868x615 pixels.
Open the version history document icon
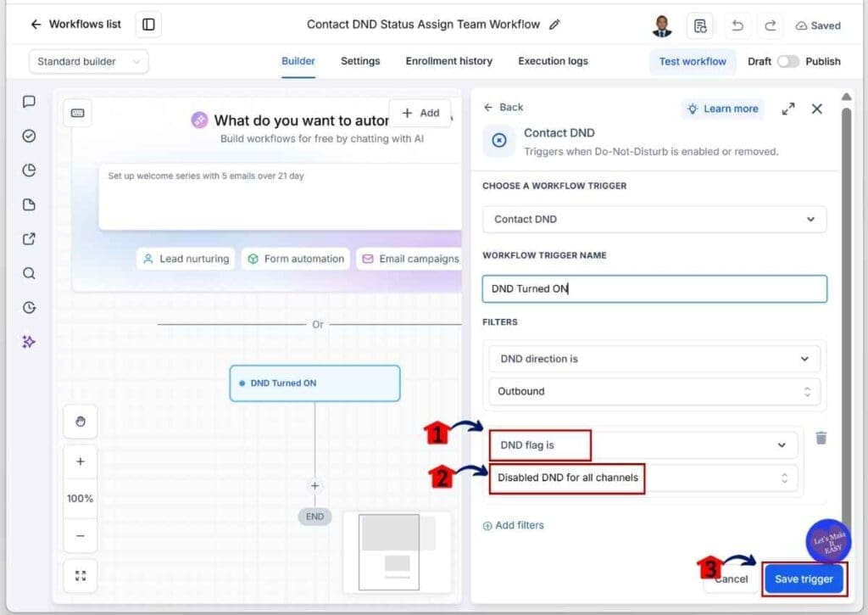699,25
